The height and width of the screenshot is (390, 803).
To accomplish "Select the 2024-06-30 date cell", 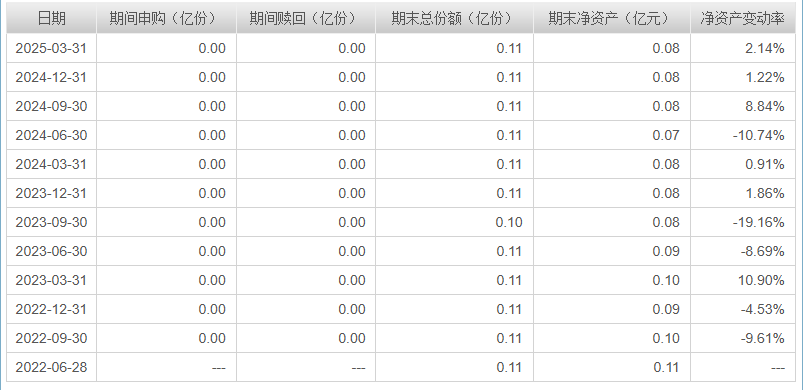I will click(51, 135).
